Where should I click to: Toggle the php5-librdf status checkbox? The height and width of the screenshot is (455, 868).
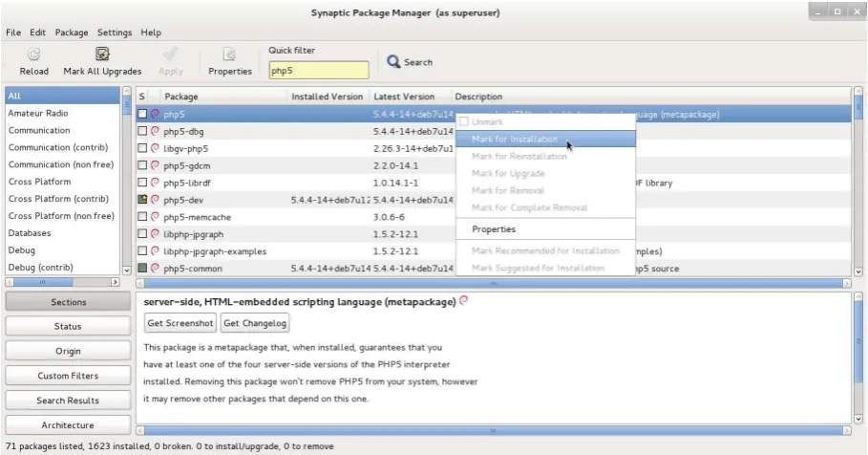click(142, 183)
